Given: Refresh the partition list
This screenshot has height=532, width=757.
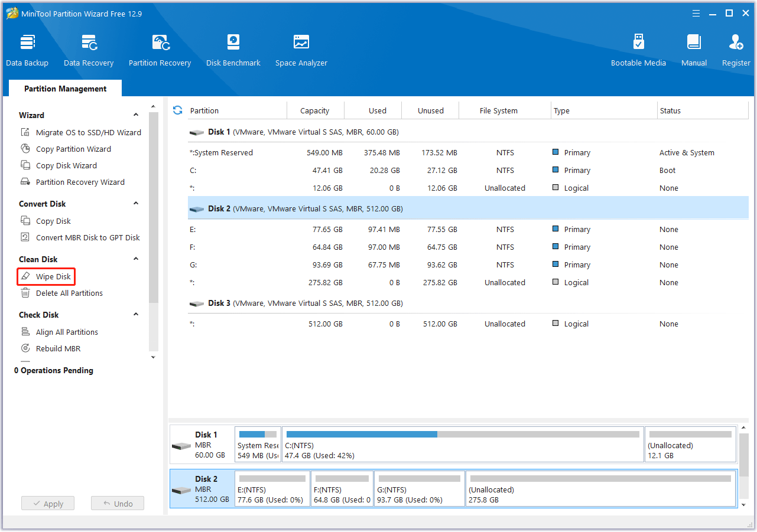Looking at the screenshot, I should [x=177, y=110].
